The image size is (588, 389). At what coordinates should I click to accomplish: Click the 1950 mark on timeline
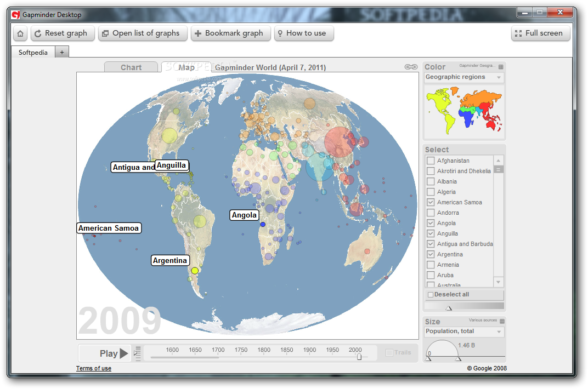(332, 350)
